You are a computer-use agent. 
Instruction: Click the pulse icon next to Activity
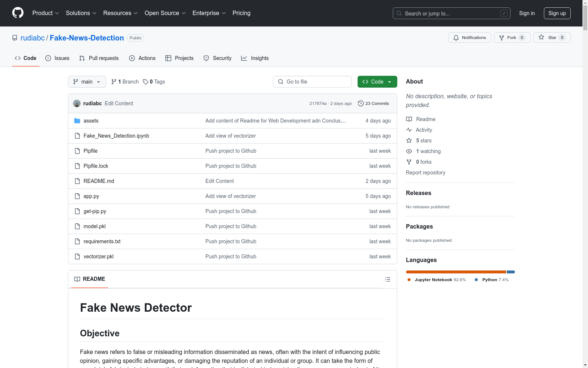click(x=409, y=130)
